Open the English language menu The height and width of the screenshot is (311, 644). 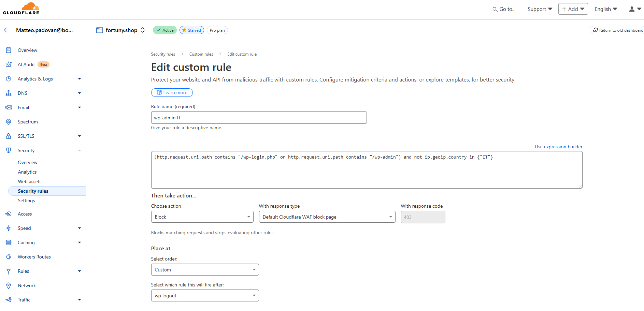click(x=606, y=9)
